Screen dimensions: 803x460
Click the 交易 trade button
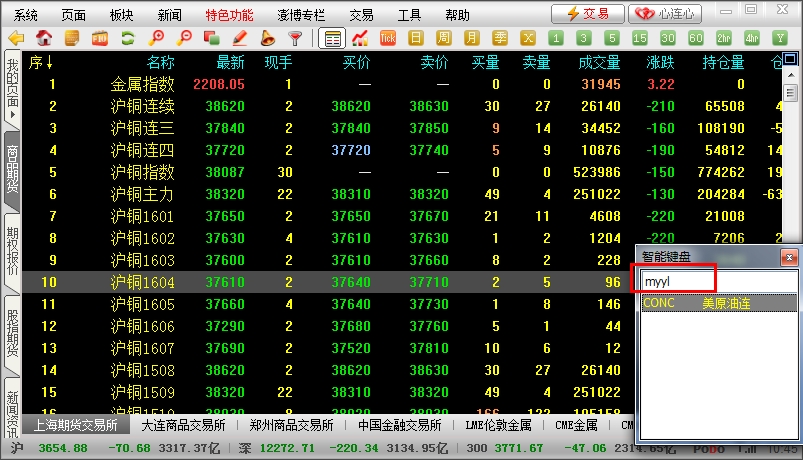586,13
